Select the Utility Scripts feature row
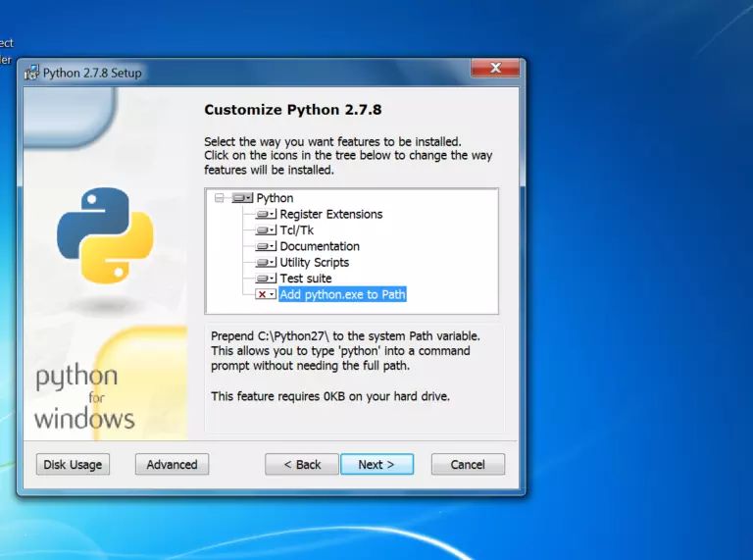 point(314,262)
